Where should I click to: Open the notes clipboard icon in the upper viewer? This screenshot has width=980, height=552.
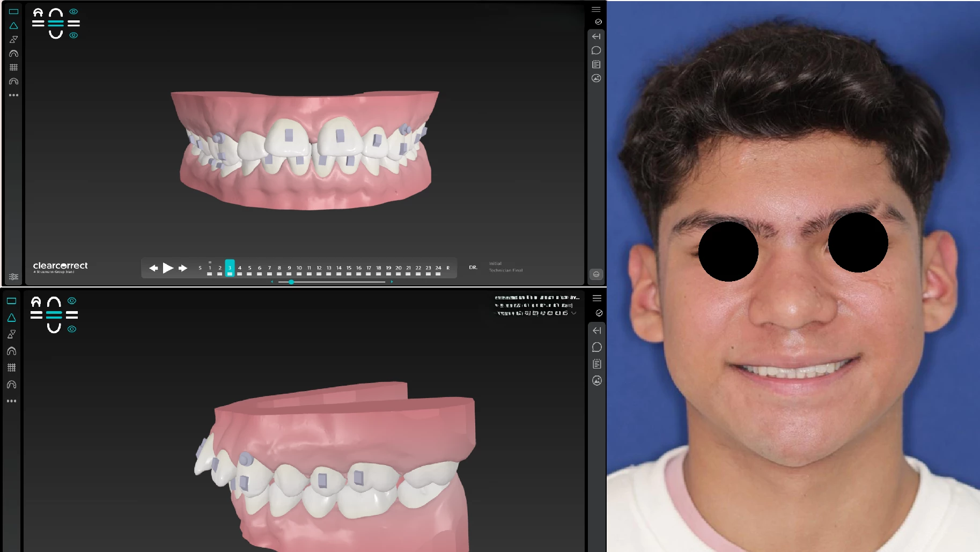(x=596, y=64)
